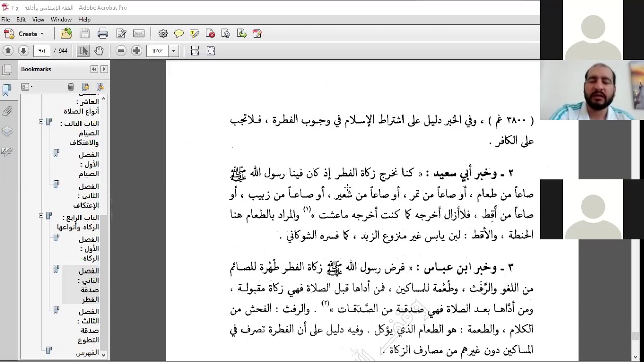The width and height of the screenshot is (644, 362).
Task: Open the Layers panel icon
Action: (7, 131)
